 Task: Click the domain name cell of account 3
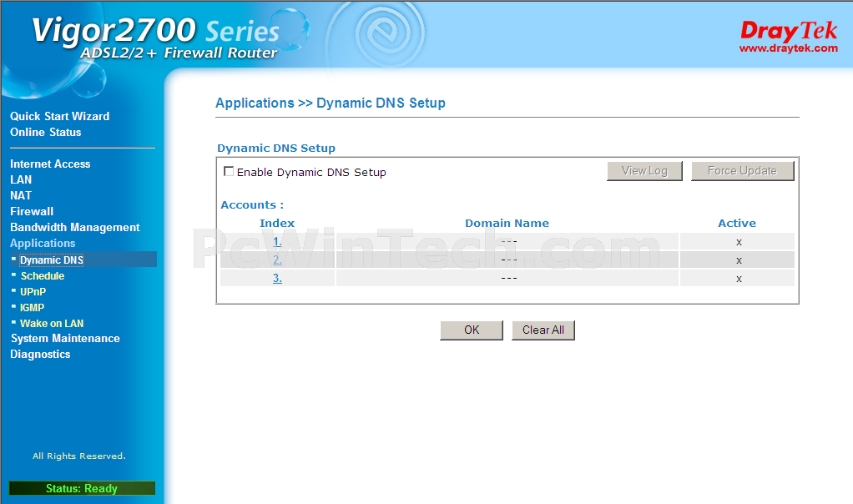click(x=507, y=279)
